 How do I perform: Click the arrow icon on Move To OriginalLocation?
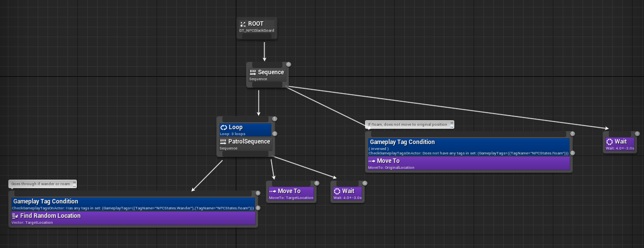[x=372, y=161]
